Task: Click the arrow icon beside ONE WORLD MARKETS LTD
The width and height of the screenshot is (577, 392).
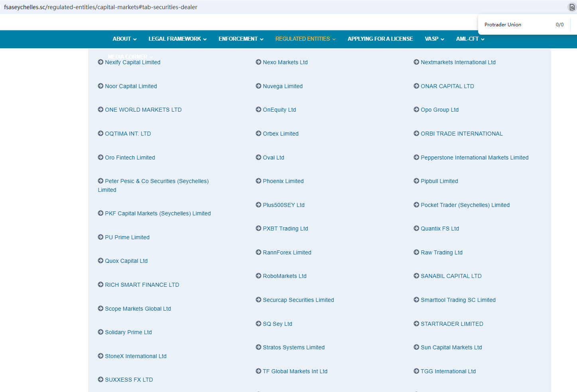Action: pos(100,109)
